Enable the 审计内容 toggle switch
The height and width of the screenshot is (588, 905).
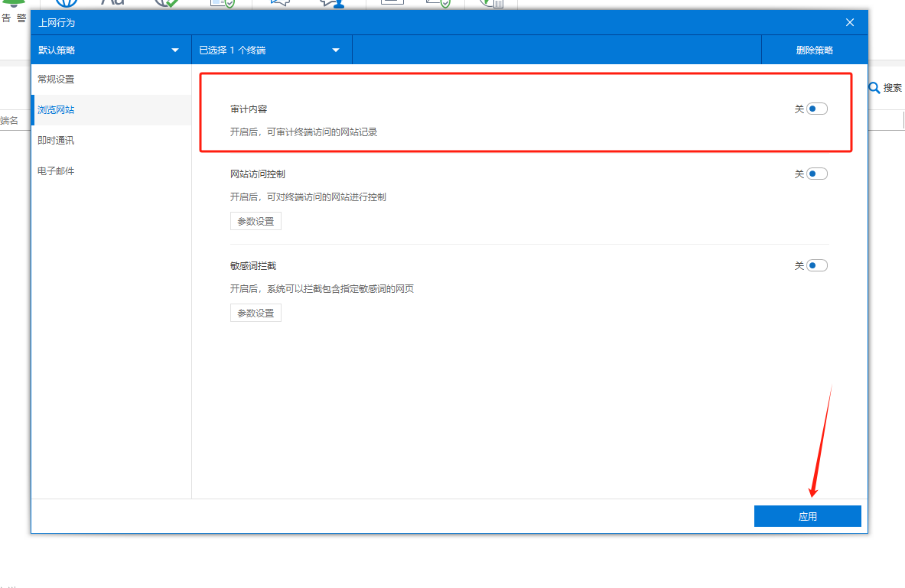point(817,109)
